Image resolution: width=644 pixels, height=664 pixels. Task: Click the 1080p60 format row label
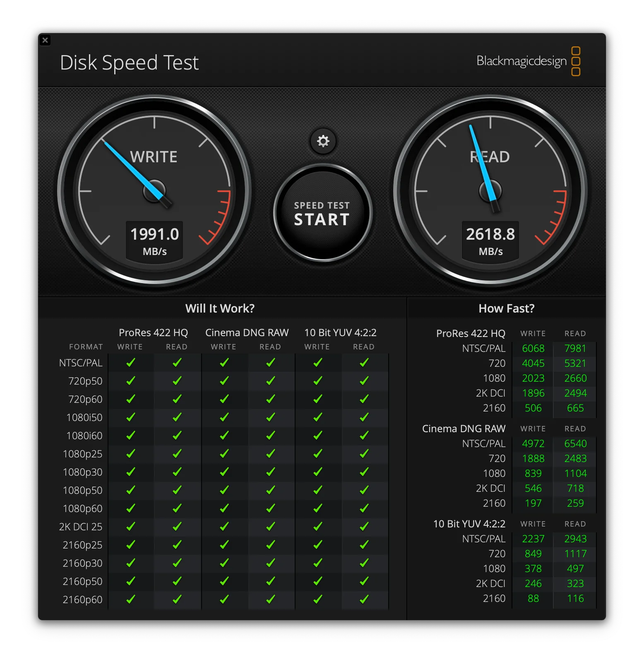82,509
